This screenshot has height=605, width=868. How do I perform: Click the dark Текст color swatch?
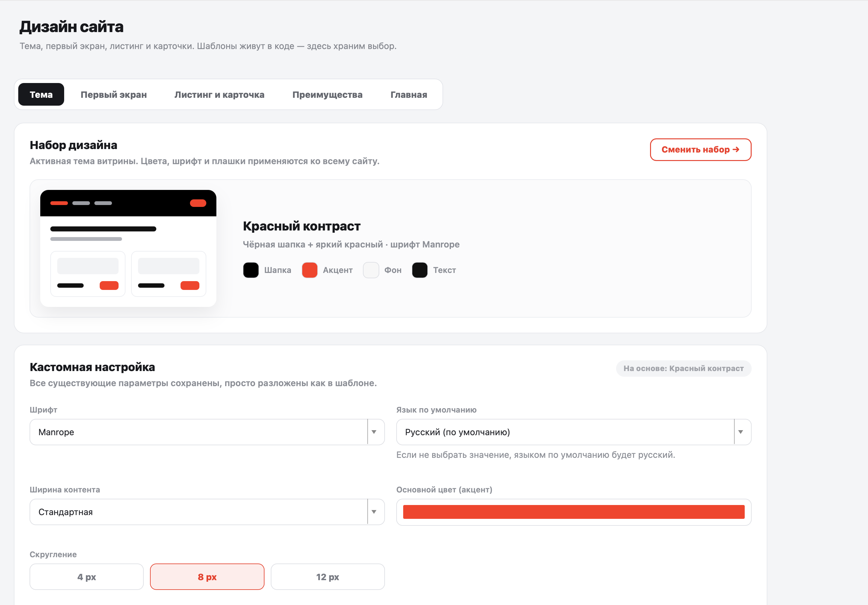pos(420,270)
